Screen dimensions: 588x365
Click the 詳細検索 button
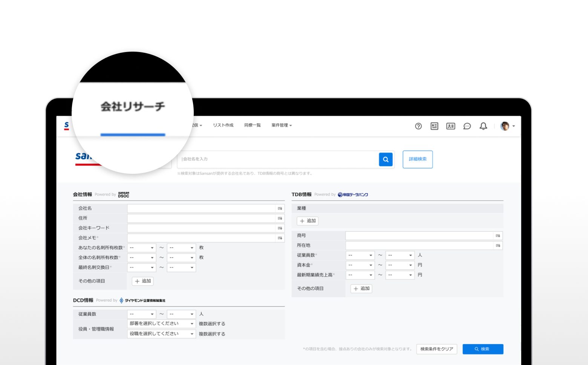click(x=418, y=159)
